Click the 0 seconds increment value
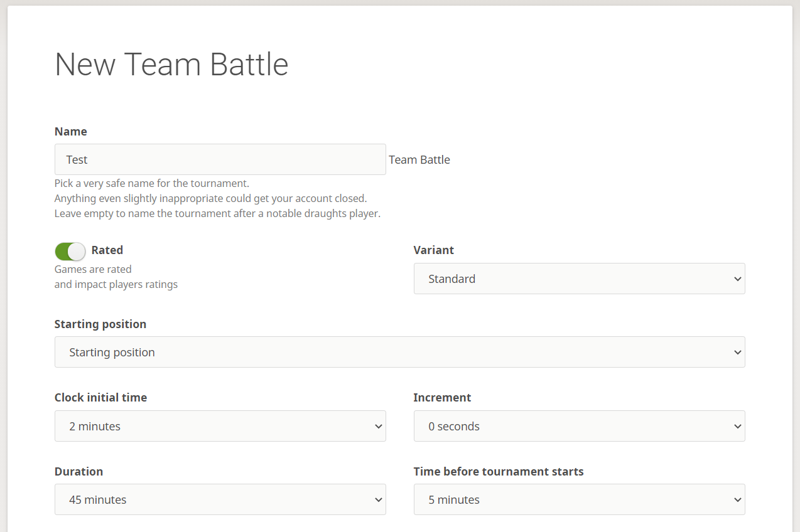The height and width of the screenshot is (532, 800). pos(454,426)
